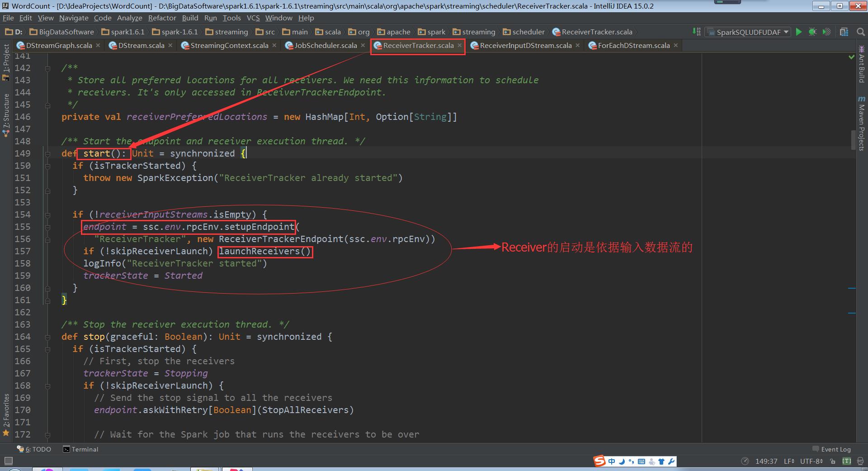Click the power save gauge icon in status bar
The width and height of the screenshot is (868, 471).
point(745,461)
